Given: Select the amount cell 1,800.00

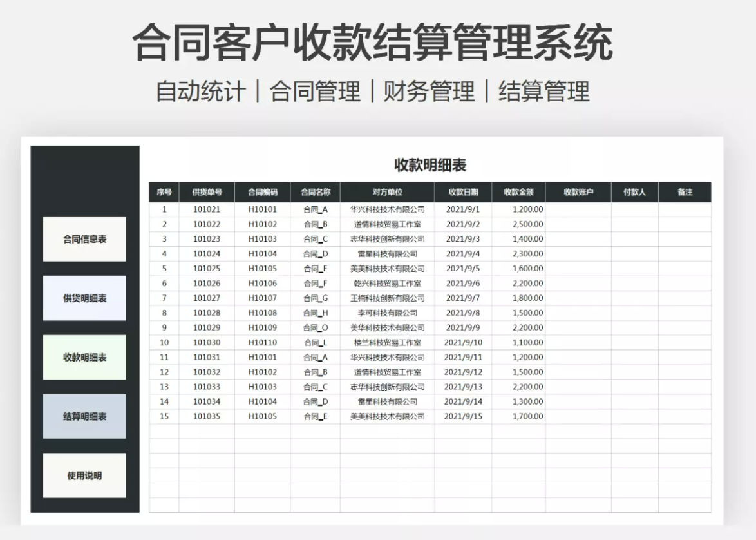Looking at the screenshot, I should pos(519,298).
